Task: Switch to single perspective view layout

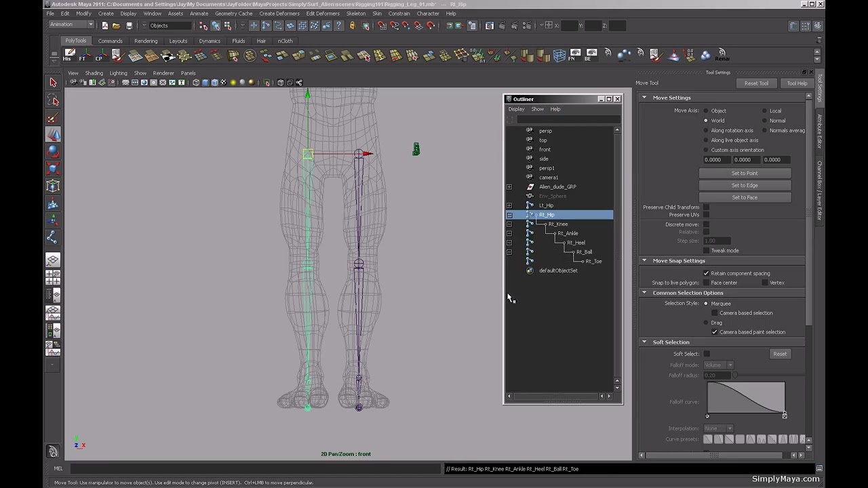Action: [x=53, y=260]
